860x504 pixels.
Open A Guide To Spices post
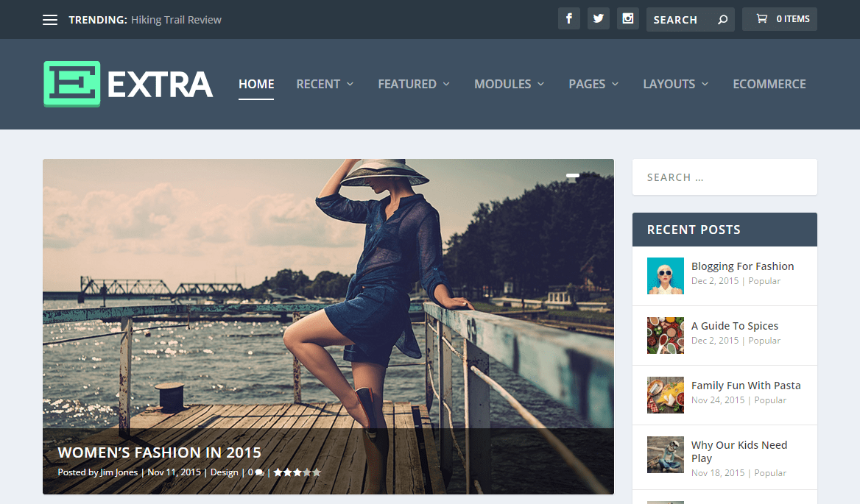click(x=734, y=326)
